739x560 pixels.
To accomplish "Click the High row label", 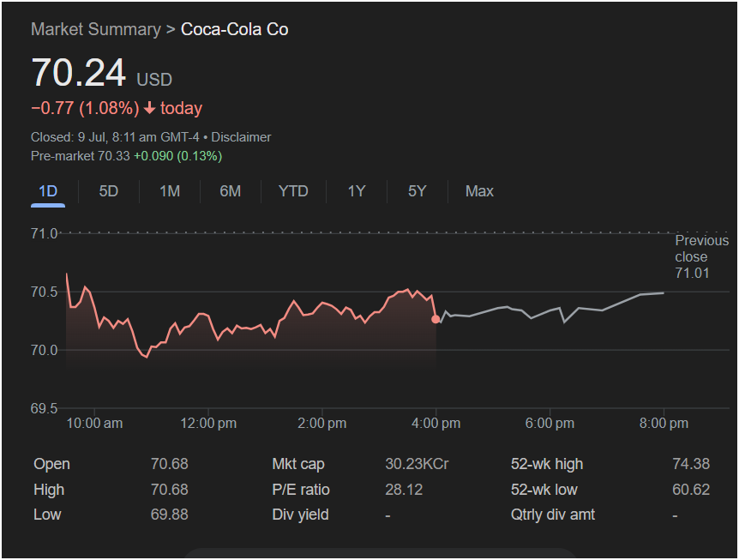I will [x=49, y=490].
